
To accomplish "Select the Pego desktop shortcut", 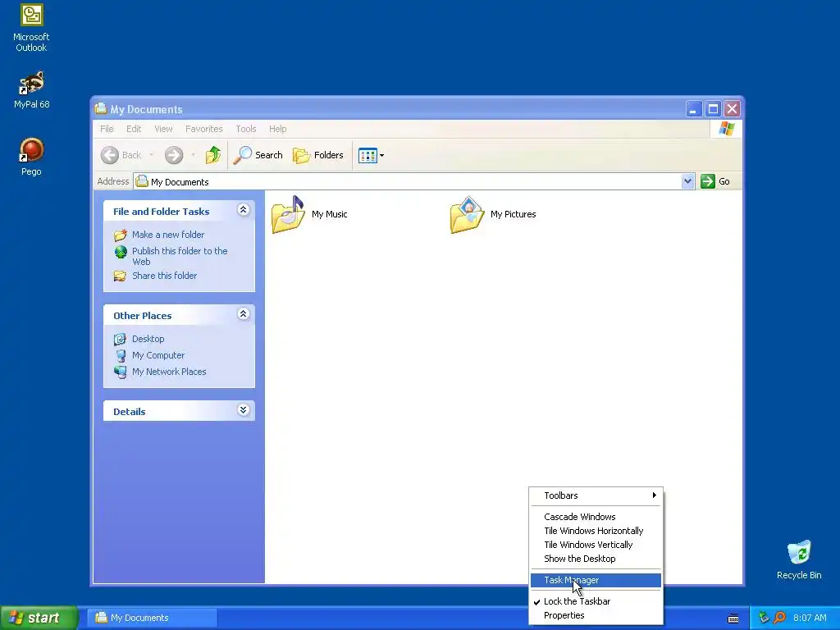I will (31, 157).
